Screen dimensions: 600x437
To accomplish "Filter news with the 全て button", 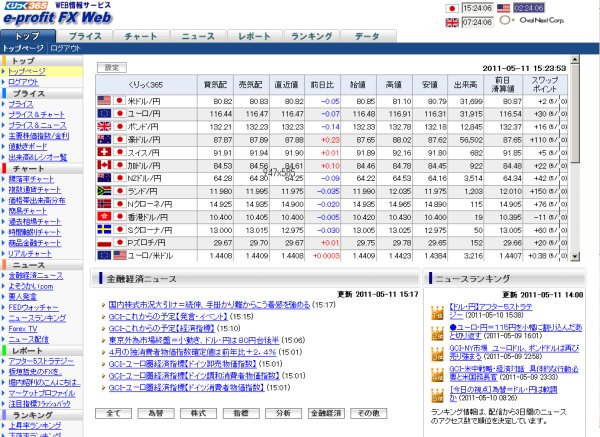I will pos(113,413).
